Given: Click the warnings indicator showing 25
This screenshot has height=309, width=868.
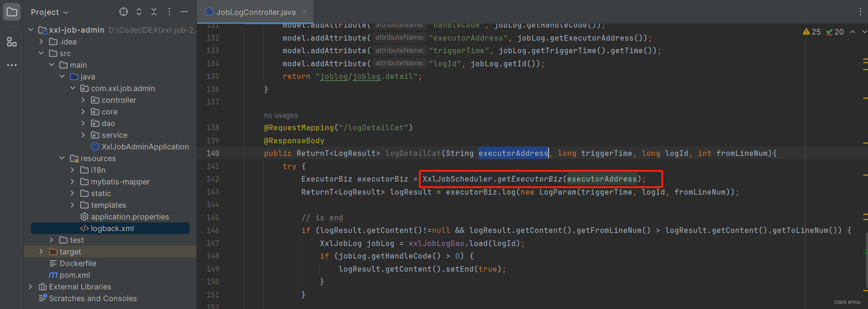Looking at the screenshot, I should [812, 32].
